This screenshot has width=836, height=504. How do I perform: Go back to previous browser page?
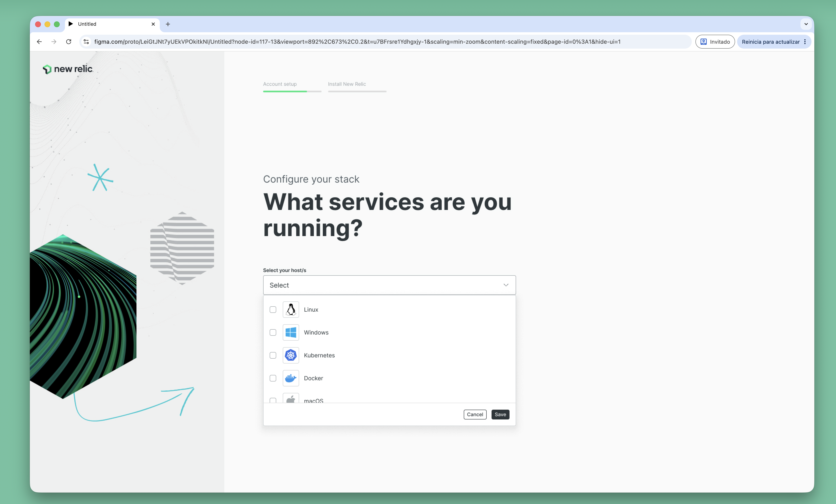(x=39, y=42)
